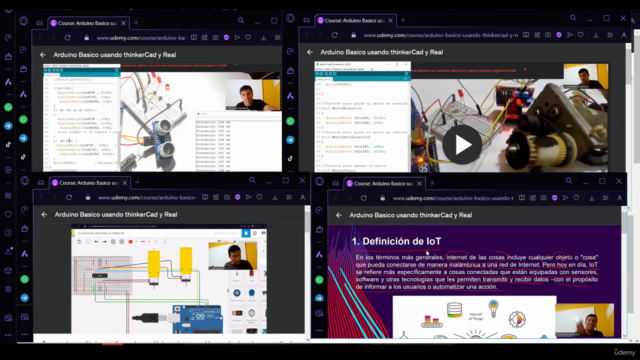Go back arrow beside course title, bottom-right window

coord(339,215)
